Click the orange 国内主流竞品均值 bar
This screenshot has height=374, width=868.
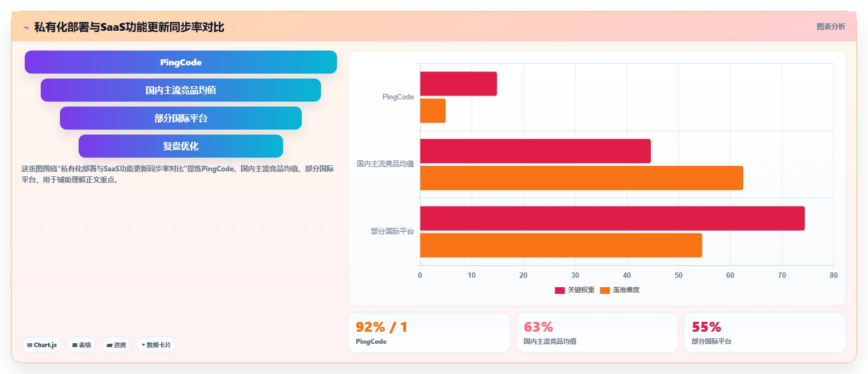click(x=582, y=178)
